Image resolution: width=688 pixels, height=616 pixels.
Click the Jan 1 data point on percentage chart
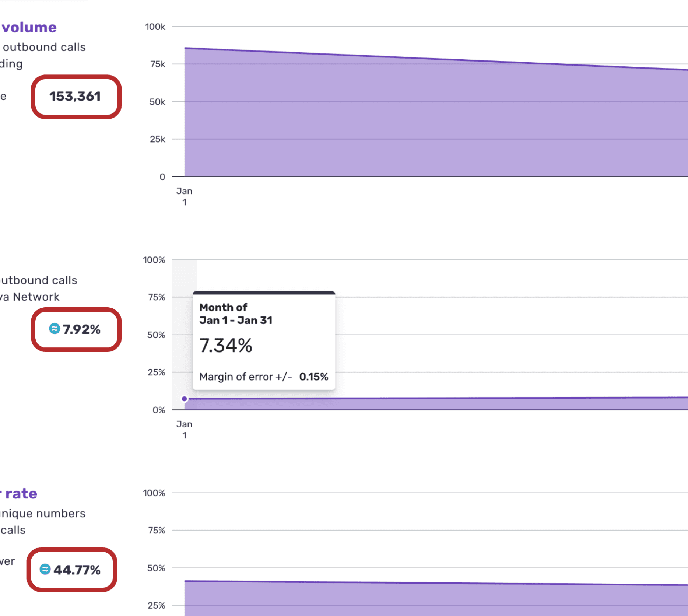click(x=185, y=399)
